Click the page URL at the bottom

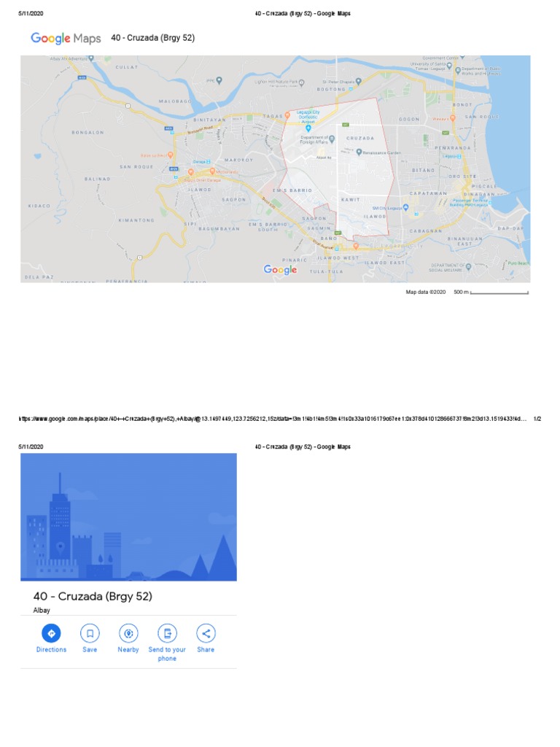click(x=273, y=419)
